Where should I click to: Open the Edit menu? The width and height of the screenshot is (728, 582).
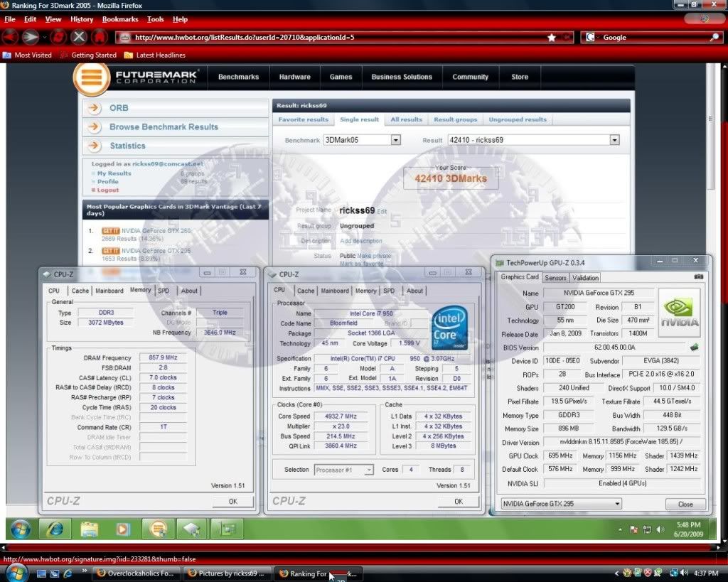pos(30,19)
